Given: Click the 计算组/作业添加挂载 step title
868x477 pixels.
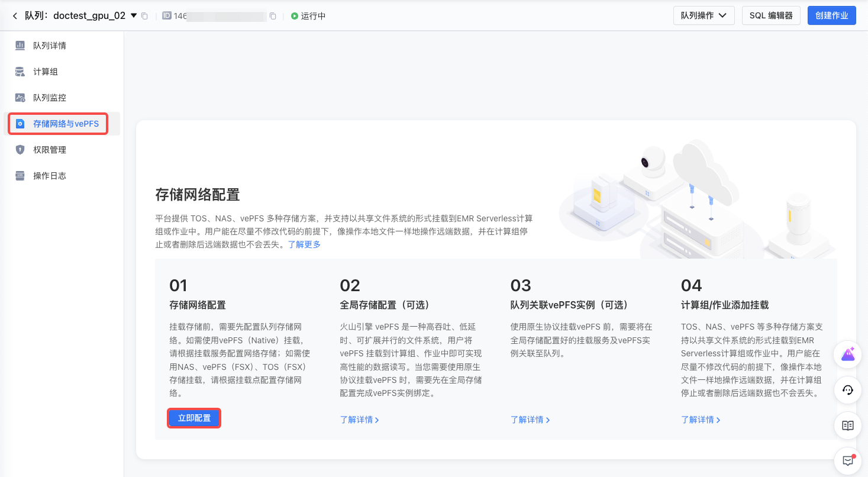Looking at the screenshot, I should (x=725, y=305).
